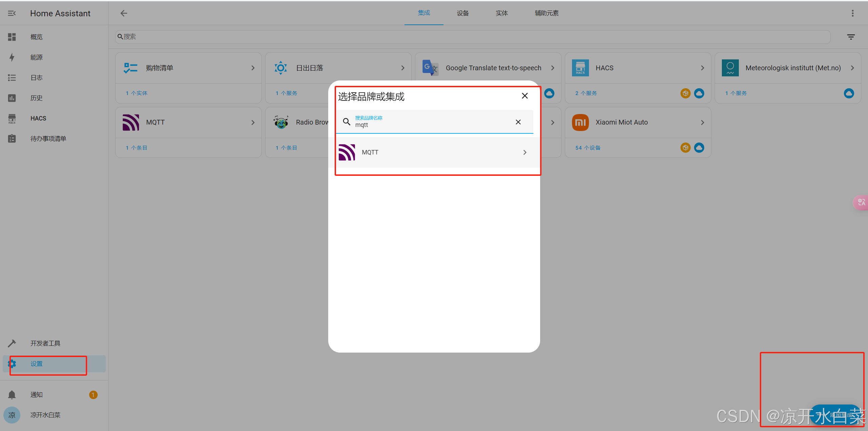Click the integrations search field
The image size is (868, 431).
[473, 37]
